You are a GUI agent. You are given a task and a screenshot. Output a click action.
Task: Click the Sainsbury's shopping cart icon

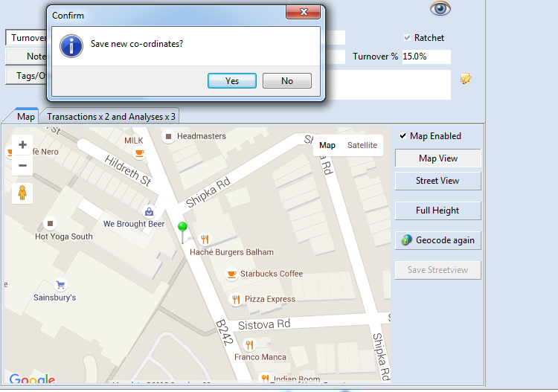(60, 285)
